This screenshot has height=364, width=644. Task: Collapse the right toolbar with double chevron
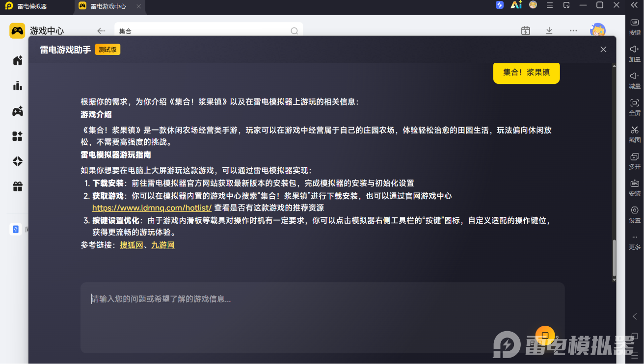634,5
